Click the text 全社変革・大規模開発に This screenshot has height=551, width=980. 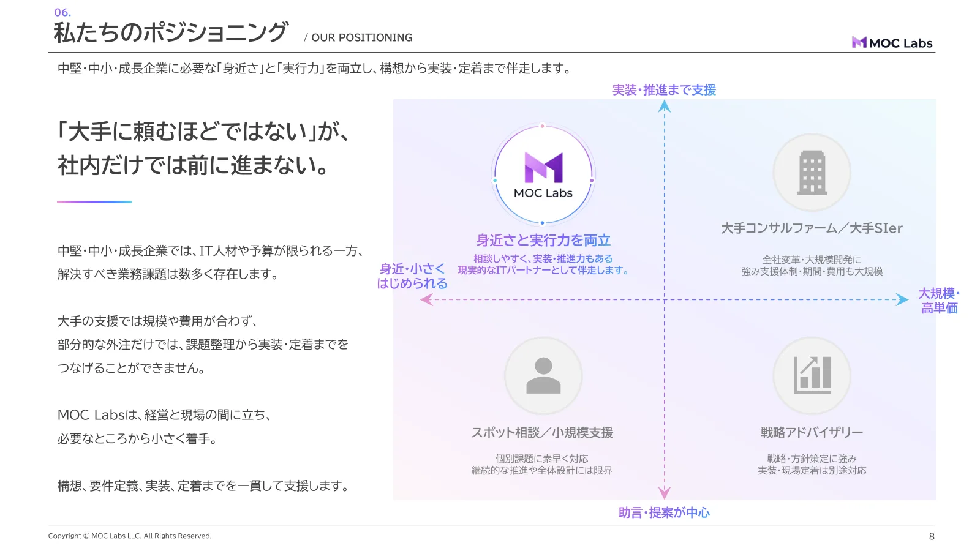pos(812,260)
